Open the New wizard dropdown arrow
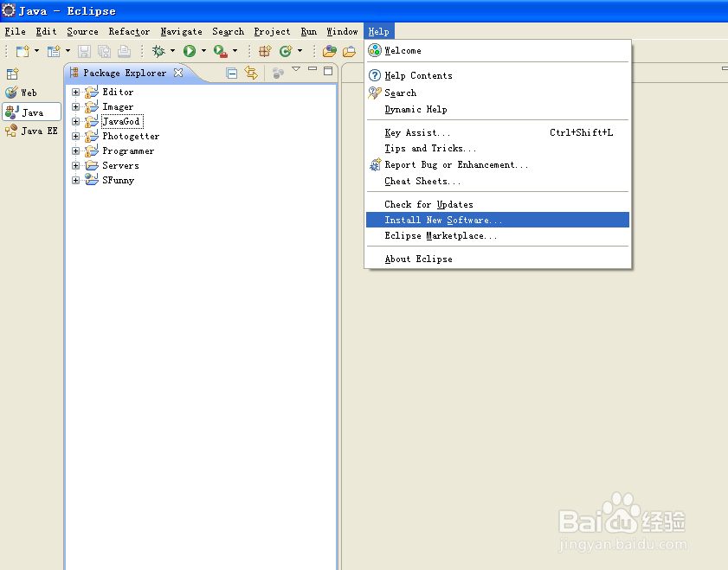 click(36, 51)
